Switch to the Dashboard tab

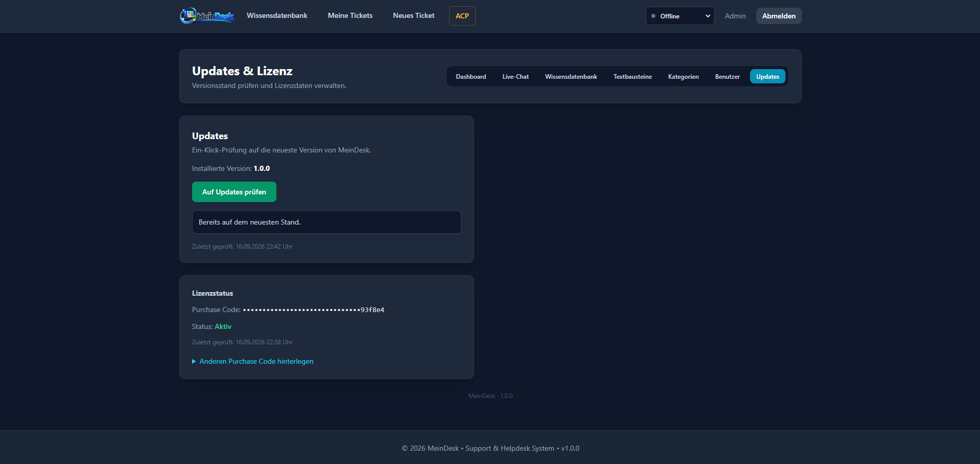pos(471,76)
